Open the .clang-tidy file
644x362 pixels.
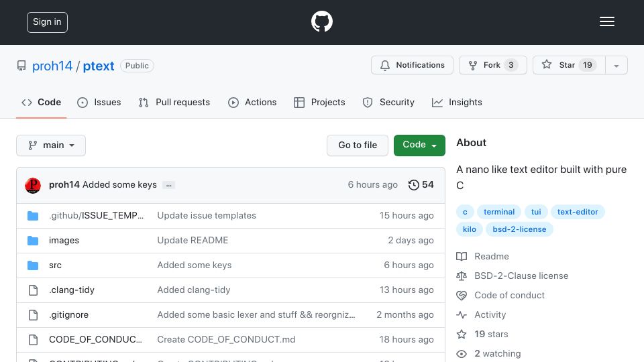point(72,290)
